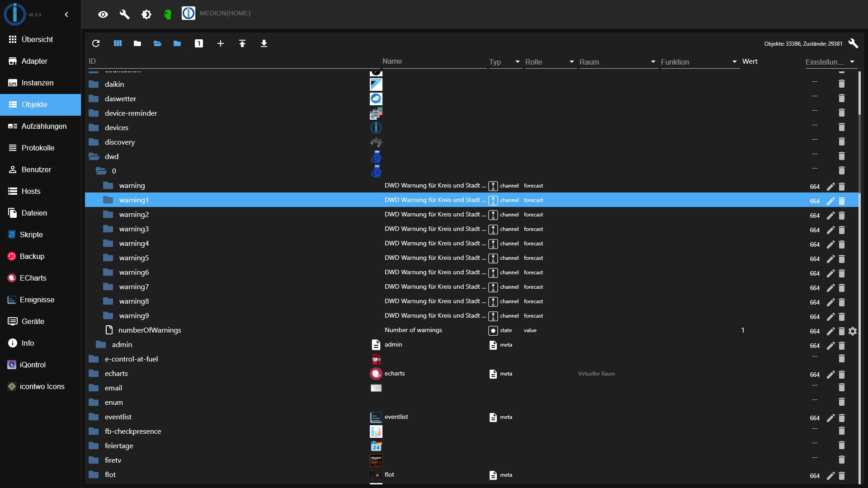
Task: Collapse the sidebar with the chevron arrow
Action: (66, 14)
